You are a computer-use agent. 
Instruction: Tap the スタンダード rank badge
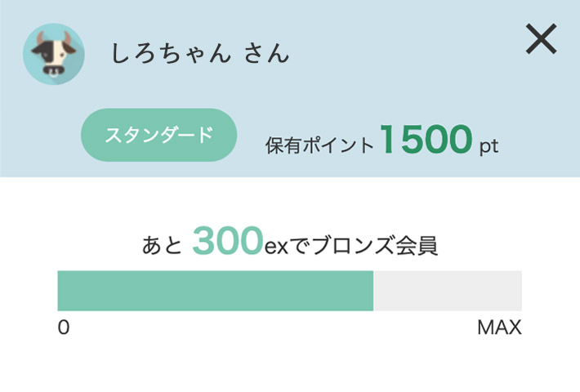tap(158, 135)
